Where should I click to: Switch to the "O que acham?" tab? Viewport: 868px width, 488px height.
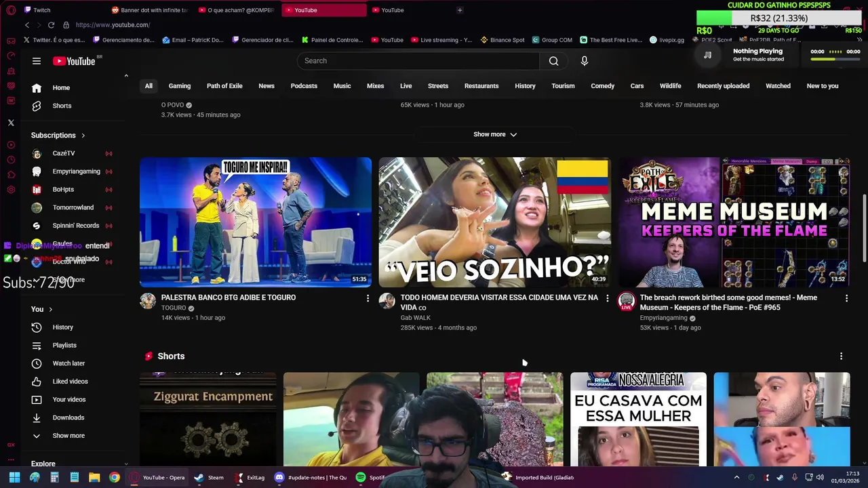[x=238, y=10]
